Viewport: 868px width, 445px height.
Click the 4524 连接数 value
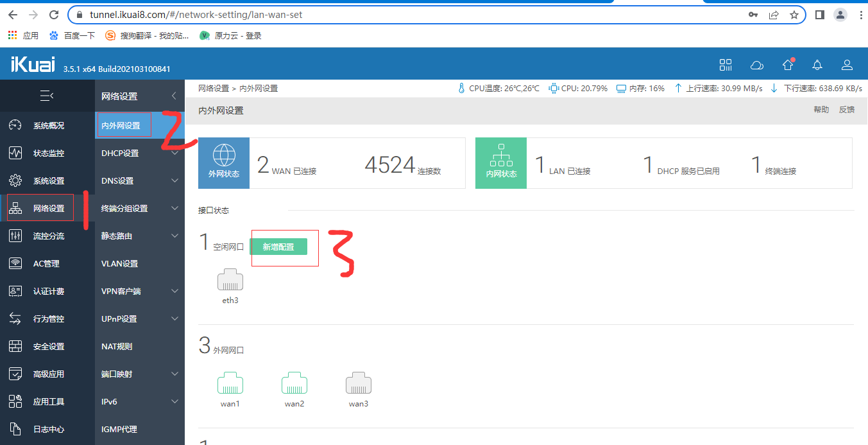point(403,165)
